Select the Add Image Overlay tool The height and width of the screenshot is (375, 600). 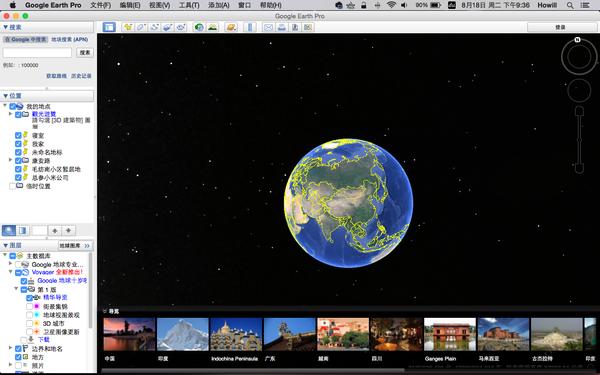point(168,27)
